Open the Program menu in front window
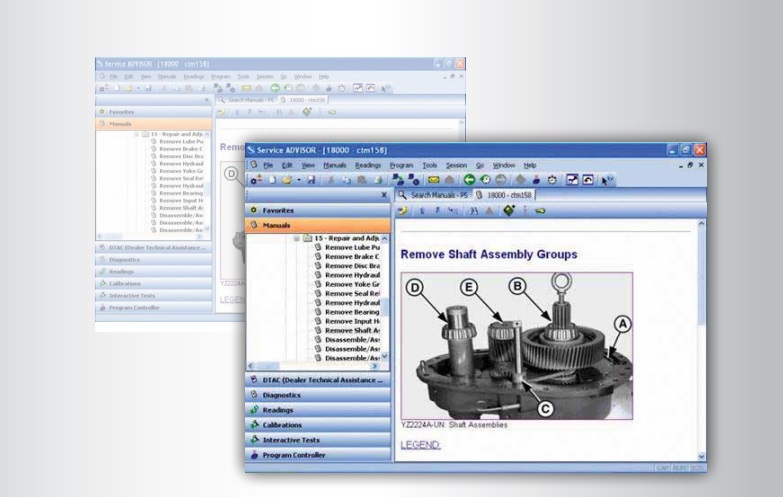 coord(401,165)
